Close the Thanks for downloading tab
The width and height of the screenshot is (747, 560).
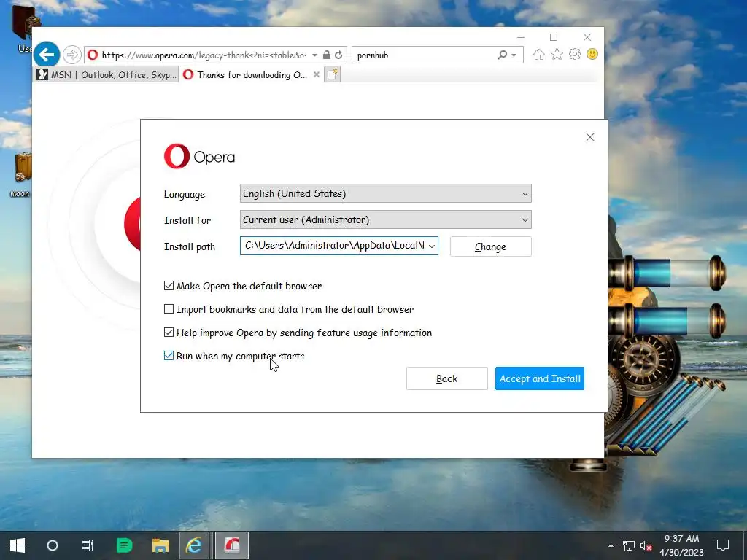(x=317, y=74)
